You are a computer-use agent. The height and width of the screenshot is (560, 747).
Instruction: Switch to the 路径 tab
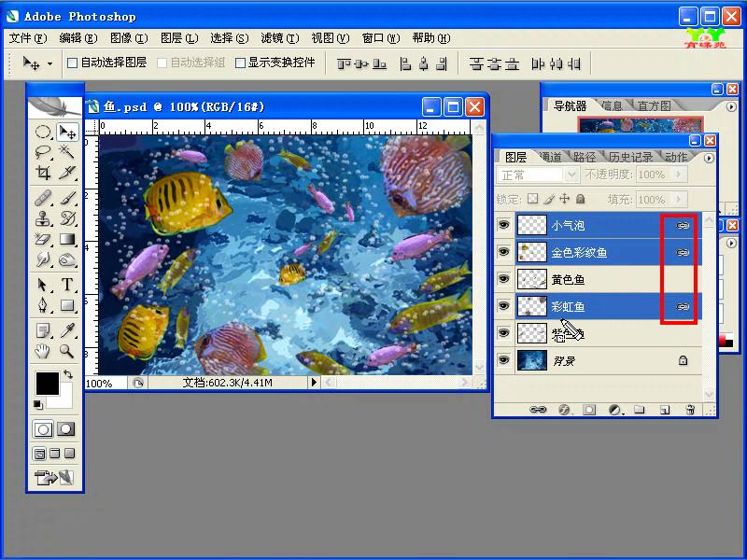pyautogui.click(x=585, y=157)
